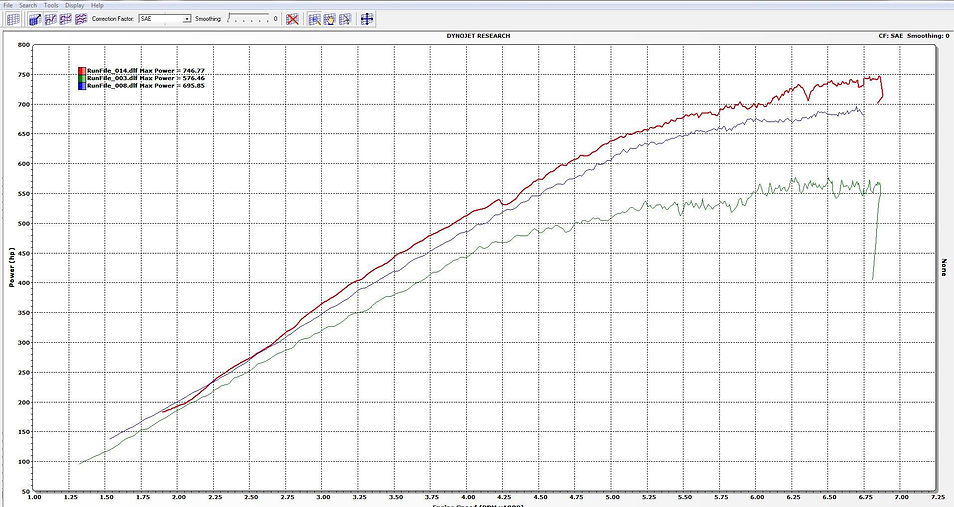Screen dimensions: 954x507
Task: Select the wavy multi-line graph icon
Action: pyautogui.click(x=81, y=19)
